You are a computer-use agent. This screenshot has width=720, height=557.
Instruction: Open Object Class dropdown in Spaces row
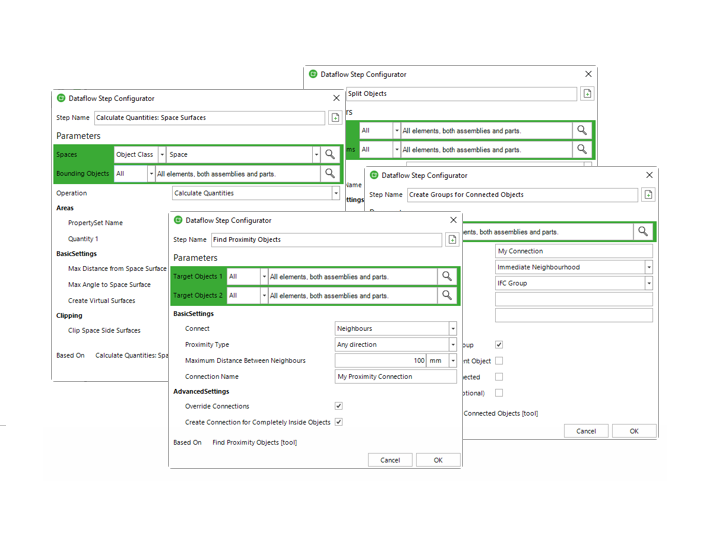pyautogui.click(x=162, y=154)
